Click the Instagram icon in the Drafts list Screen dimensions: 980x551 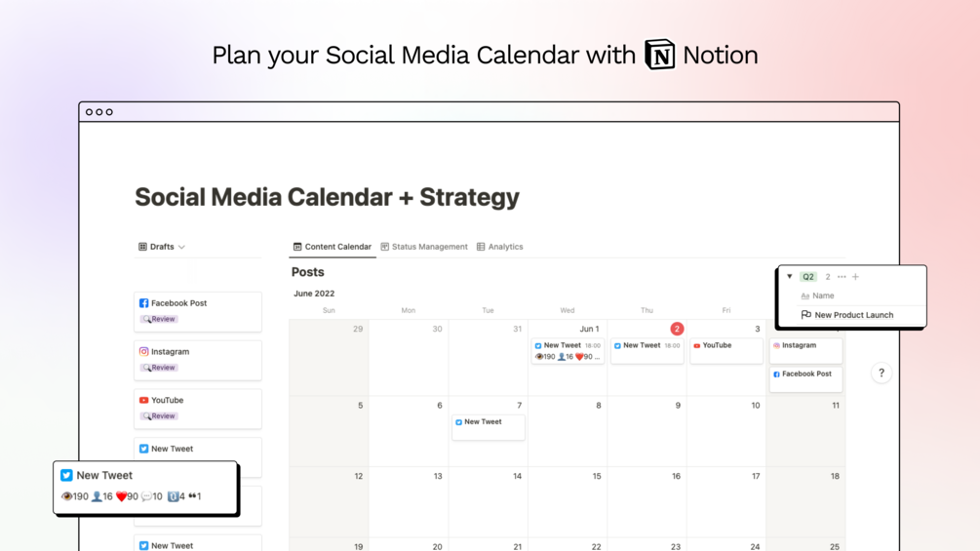click(x=143, y=352)
